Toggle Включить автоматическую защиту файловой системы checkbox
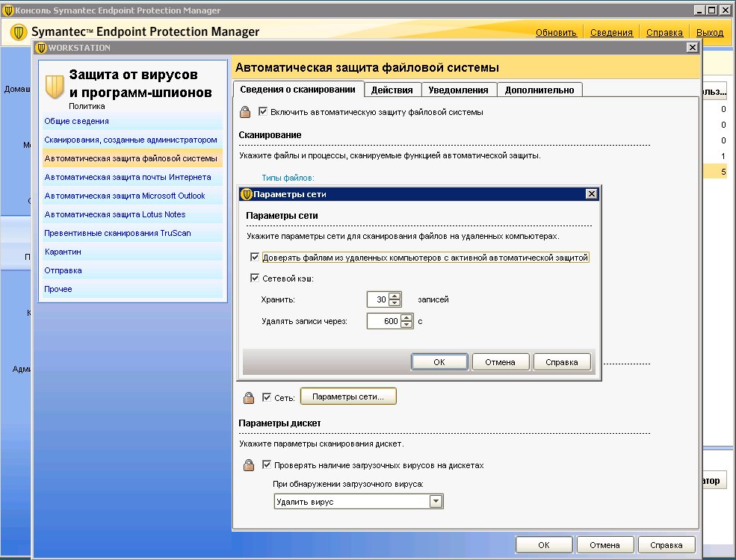The height and width of the screenshot is (560, 736). pyautogui.click(x=263, y=111)
